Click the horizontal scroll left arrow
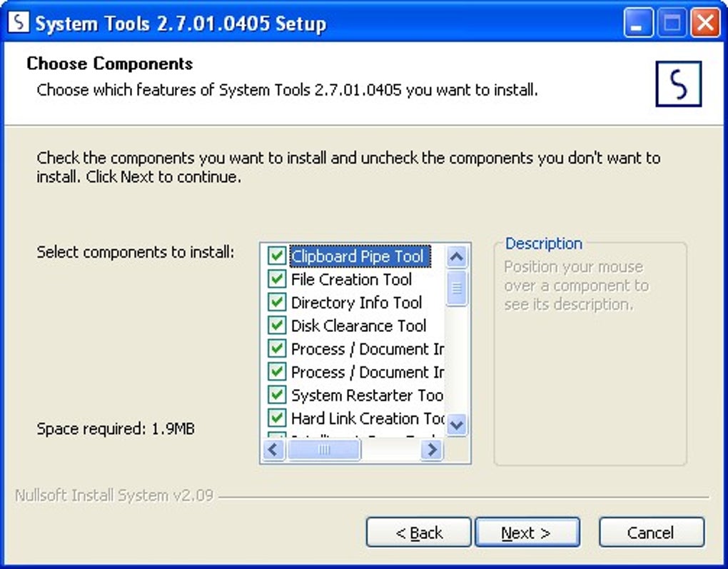This screenshot has width=728, height=569. coord(275,449)
